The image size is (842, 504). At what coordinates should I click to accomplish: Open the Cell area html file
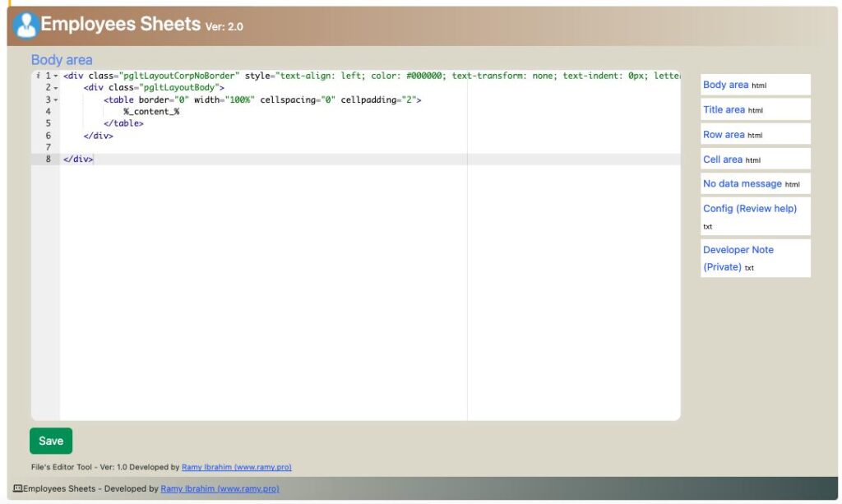click(722, 159)
